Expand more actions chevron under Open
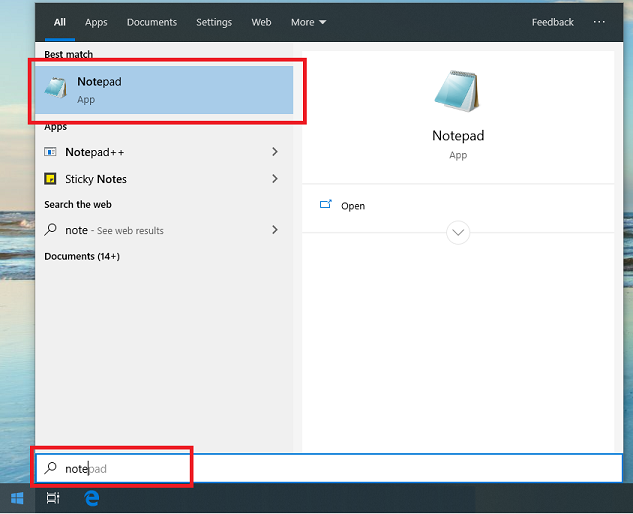 (458, 232)
